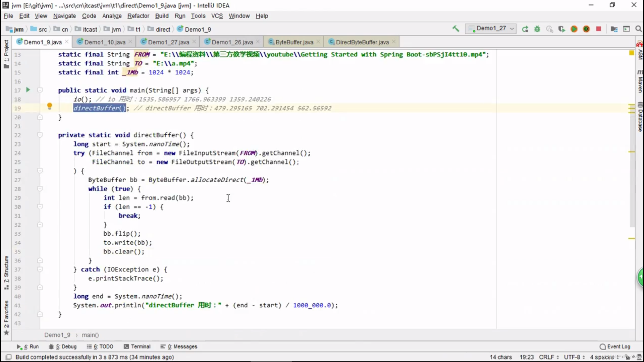The width and height of the screenshot is (644, 362).
Task: Click the 'src' folder in breadcrumb
Action: pos(39,29)
